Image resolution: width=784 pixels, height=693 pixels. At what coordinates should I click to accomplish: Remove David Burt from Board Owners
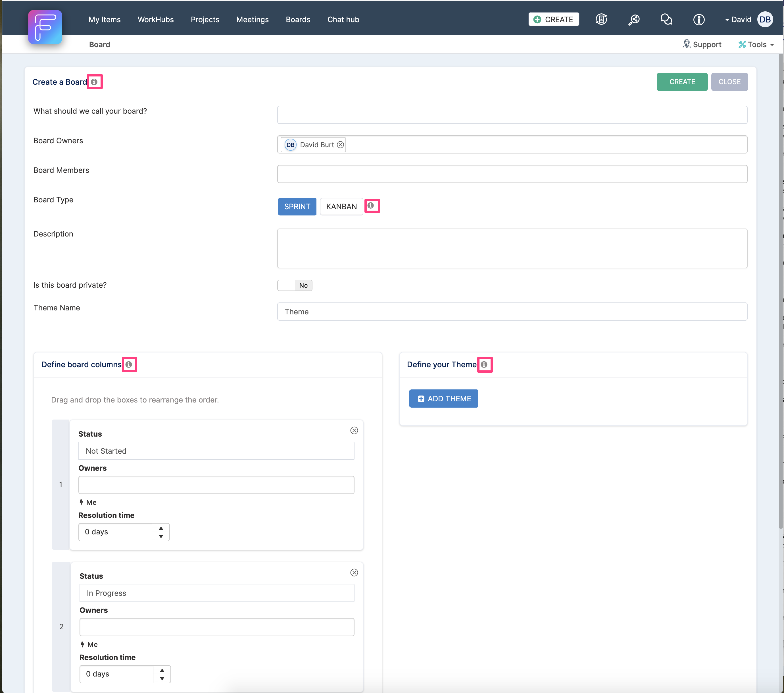click(x=340, y=145)
